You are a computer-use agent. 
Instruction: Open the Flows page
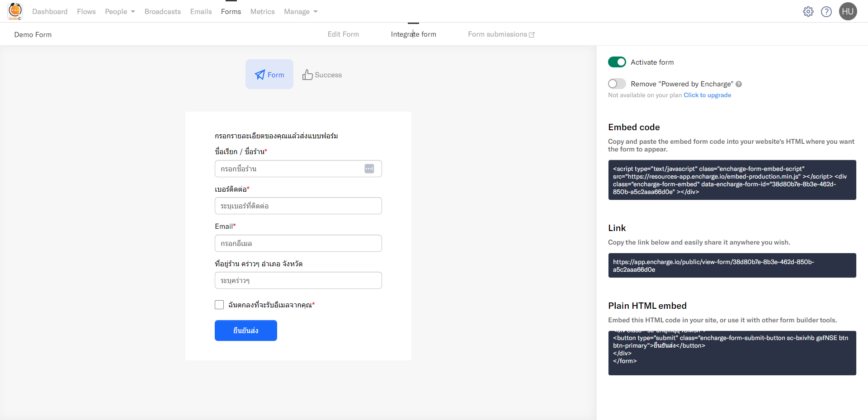coord(86,12)
